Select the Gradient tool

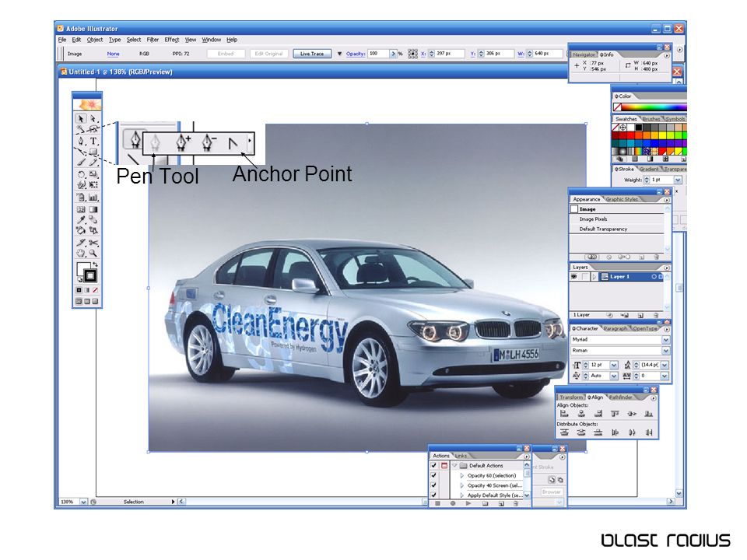pos(93,209)
